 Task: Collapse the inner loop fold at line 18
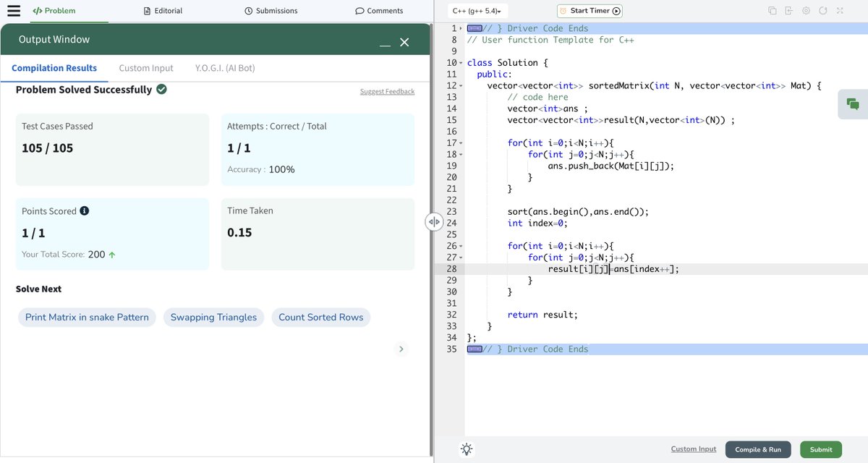461,154
